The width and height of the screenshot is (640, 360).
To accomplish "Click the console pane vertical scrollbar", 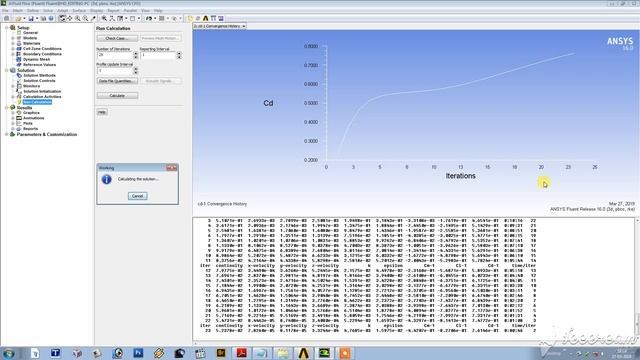I will [637, 280].
